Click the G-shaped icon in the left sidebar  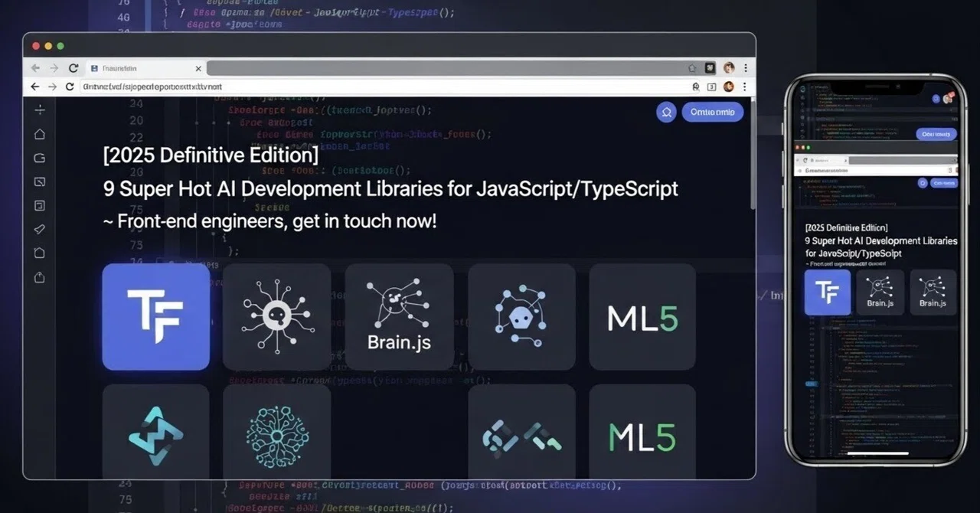40,158
